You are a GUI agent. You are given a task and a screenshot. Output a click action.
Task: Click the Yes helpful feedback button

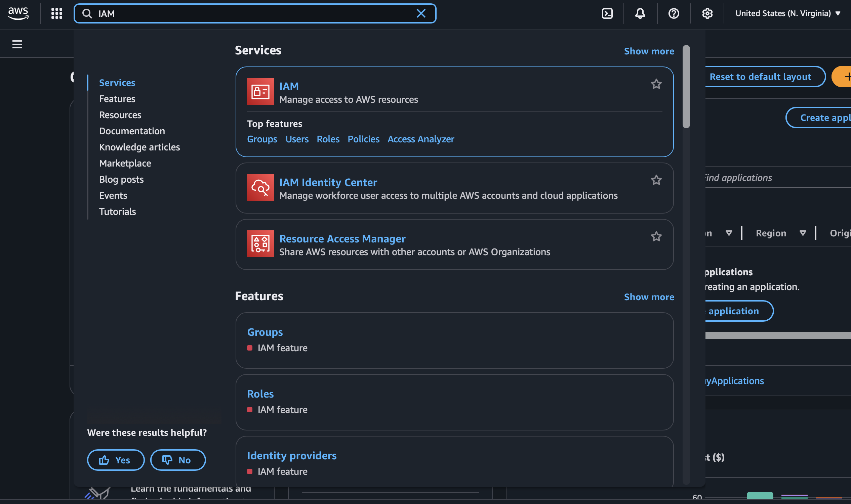pyautogui.click(x=116, y=460)
